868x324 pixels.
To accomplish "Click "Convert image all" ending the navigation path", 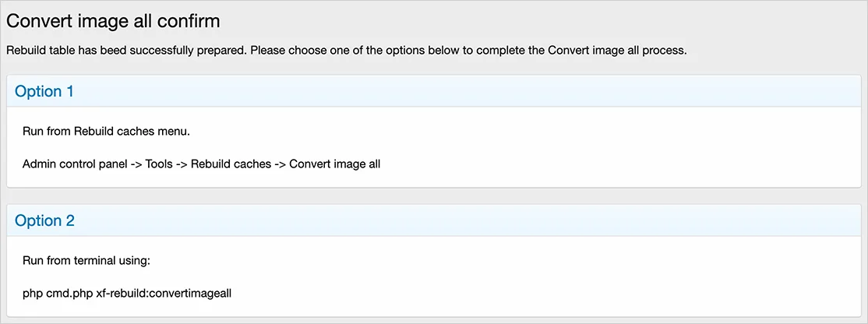I will 334,164.
